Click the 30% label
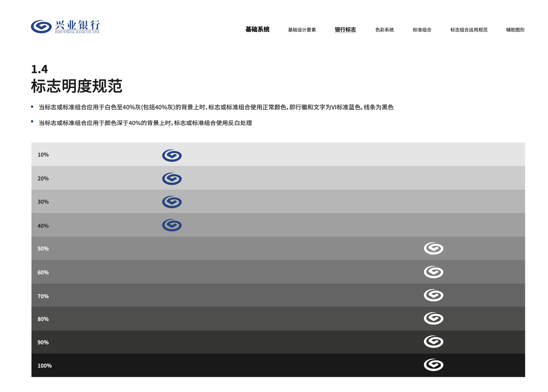This screenshot has height=392, width=548. click(x=43, y=202)
